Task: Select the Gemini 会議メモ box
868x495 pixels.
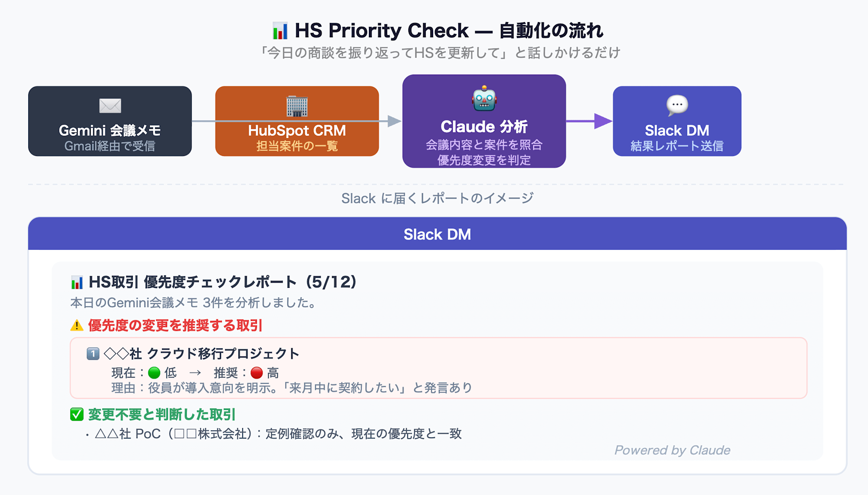Action: (110, 121)
